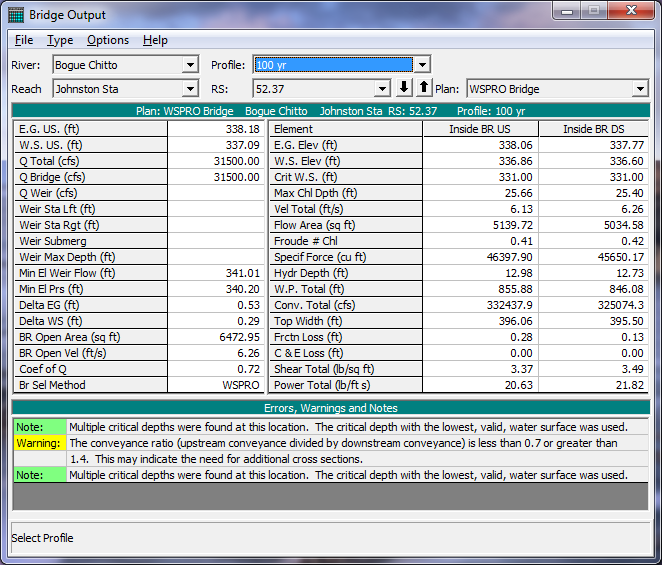The width and height of the screenshot is (662, 565).
Task: Click the Froude # Chl row label
Action: (x=346, y=241)
